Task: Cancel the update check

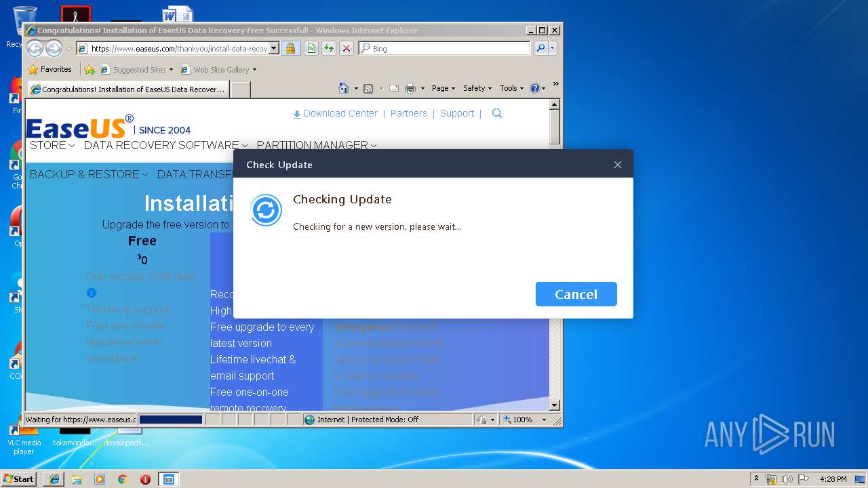Action: pyautogui.click(x=576, y=294)
